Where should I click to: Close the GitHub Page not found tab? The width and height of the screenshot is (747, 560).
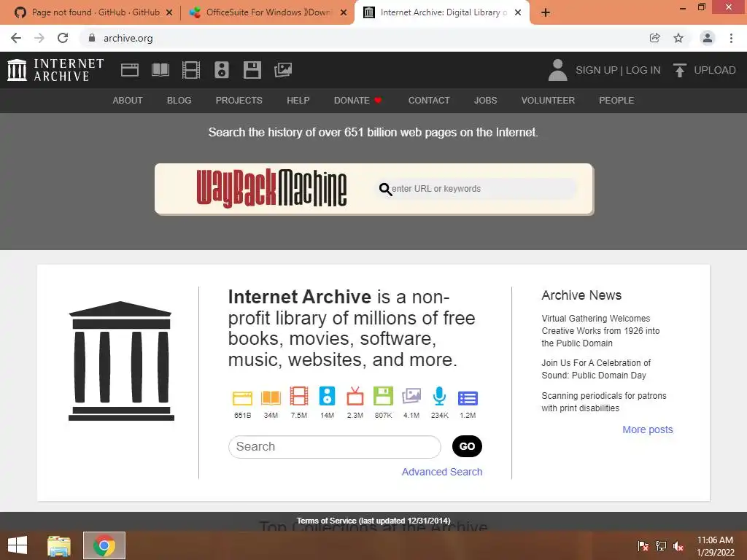tap(169, 12)
